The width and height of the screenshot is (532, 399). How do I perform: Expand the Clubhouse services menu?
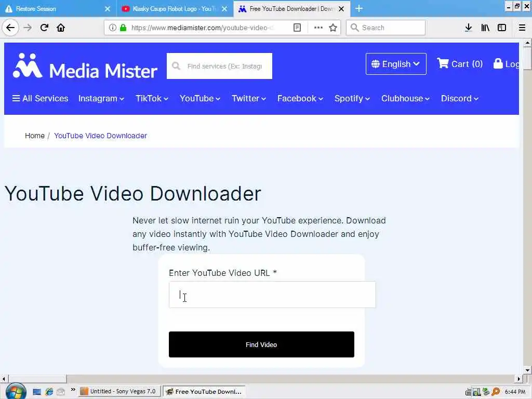405,98
